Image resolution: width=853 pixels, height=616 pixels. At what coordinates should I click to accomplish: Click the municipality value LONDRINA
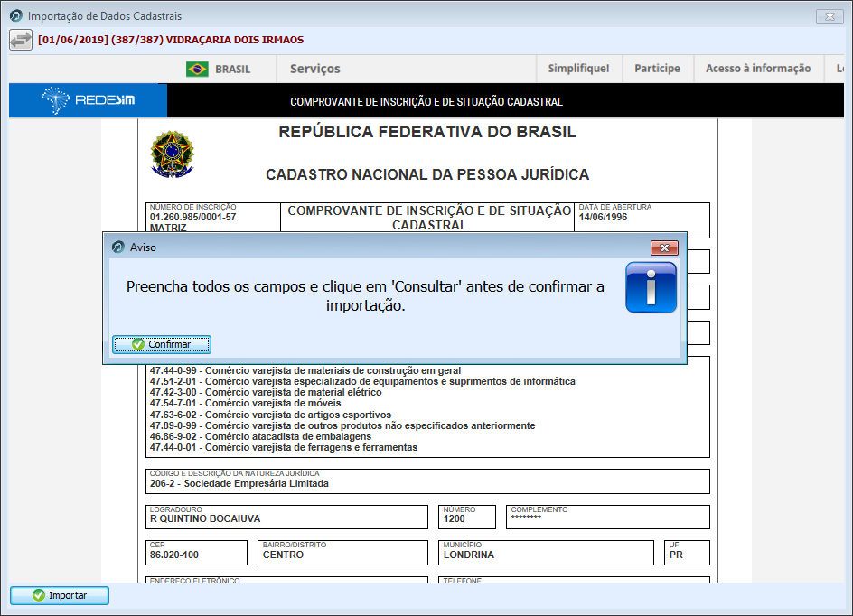coord(468,555)
